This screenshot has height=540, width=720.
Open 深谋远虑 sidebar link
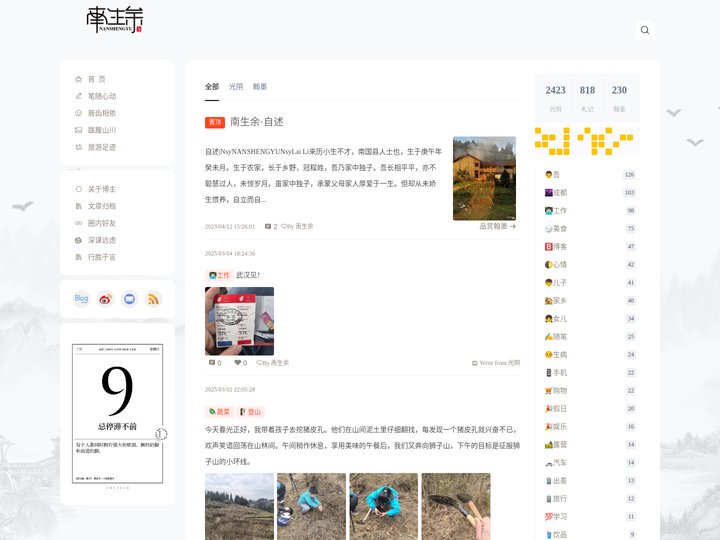coord(102,240)
